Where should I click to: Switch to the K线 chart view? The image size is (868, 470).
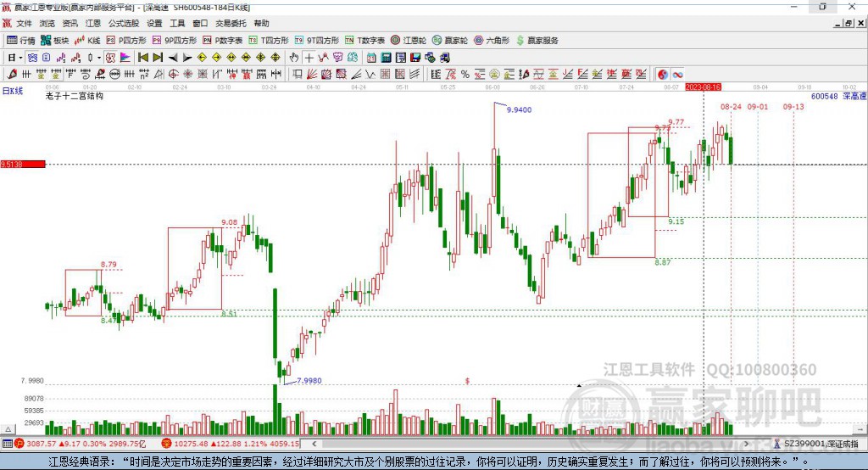[x=87, y=41]
